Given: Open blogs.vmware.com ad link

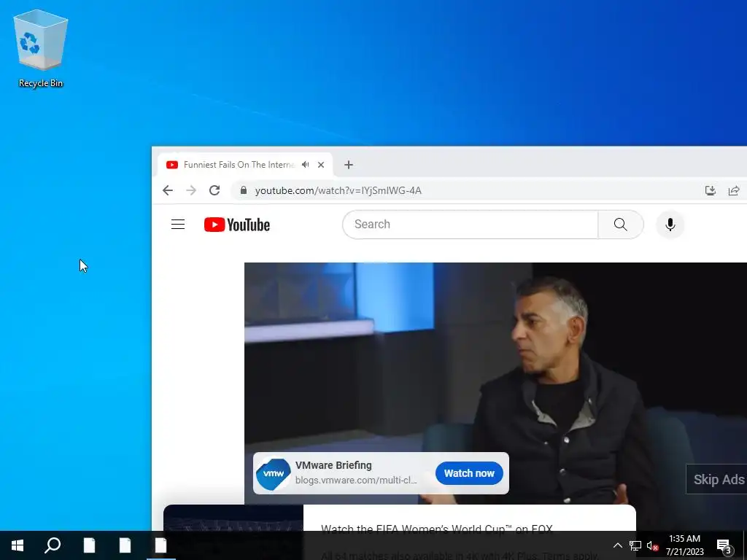Looking at the screenshot, I should [x=356, y=480].
